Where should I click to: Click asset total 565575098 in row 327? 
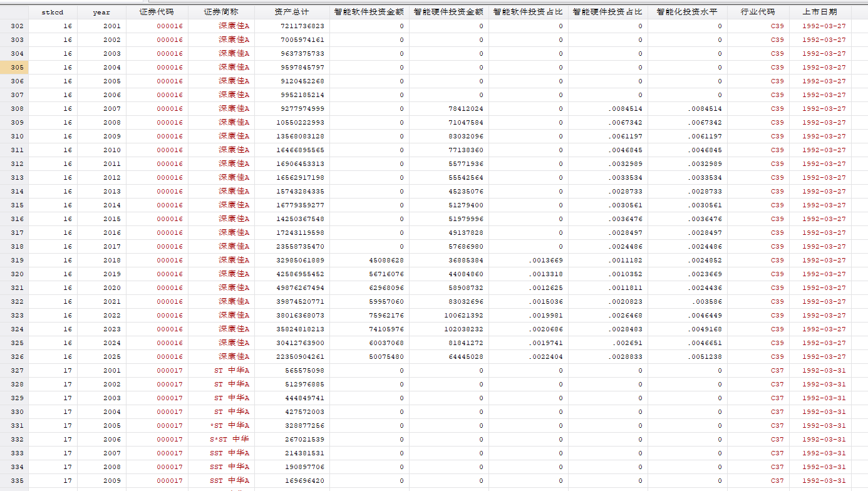(292, 370)
